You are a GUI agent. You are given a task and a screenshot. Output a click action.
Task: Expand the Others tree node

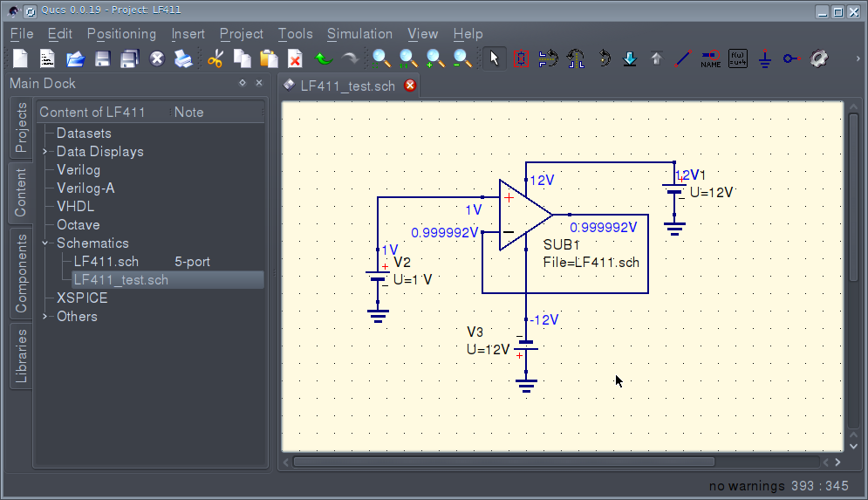45,317
